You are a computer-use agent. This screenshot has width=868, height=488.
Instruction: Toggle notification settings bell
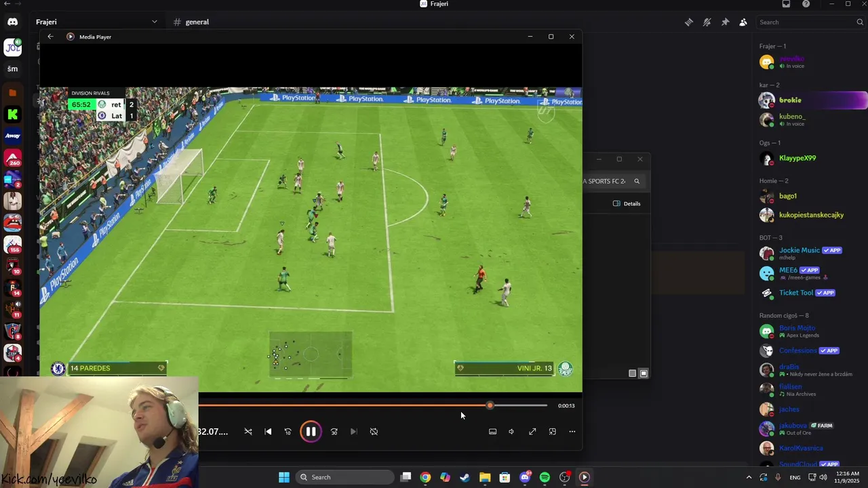(x=707, y=22)
